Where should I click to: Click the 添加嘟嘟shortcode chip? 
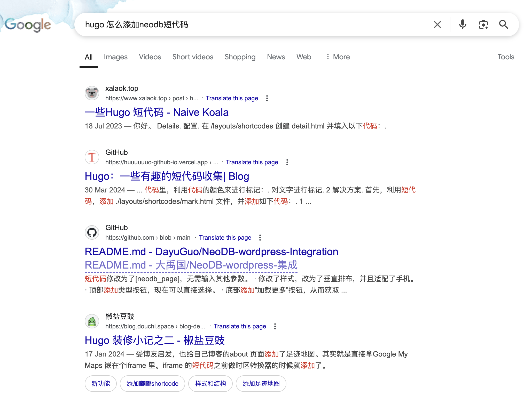pos(152,384)
